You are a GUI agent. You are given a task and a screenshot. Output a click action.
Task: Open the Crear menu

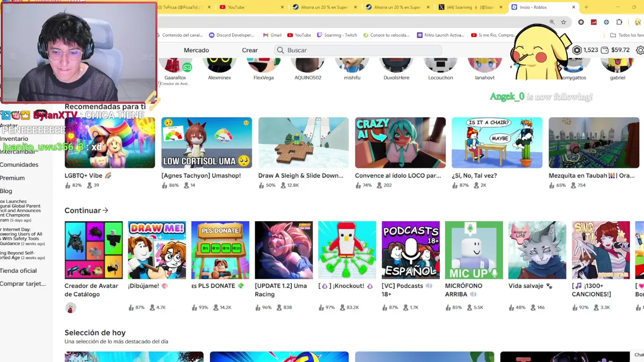coord(250,50)
